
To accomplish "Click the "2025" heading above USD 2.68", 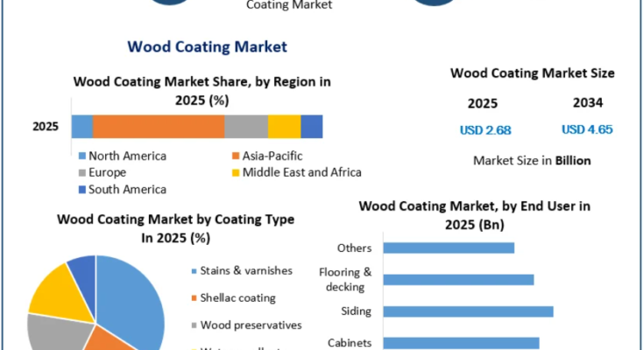I will click(483, 103).
